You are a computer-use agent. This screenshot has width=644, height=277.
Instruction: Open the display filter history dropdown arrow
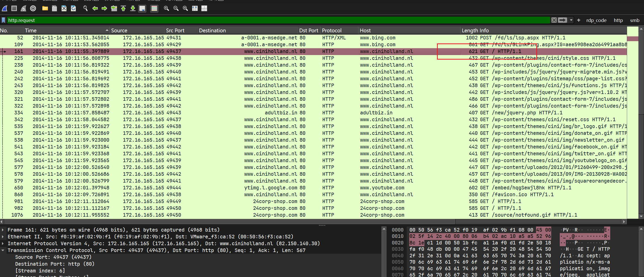pos(571,20)
